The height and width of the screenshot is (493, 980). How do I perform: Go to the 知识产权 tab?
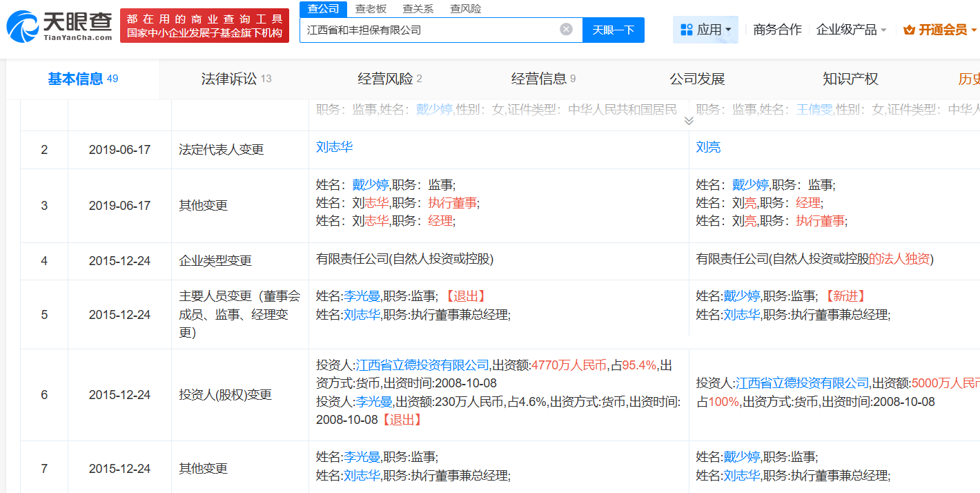(850, 79)
